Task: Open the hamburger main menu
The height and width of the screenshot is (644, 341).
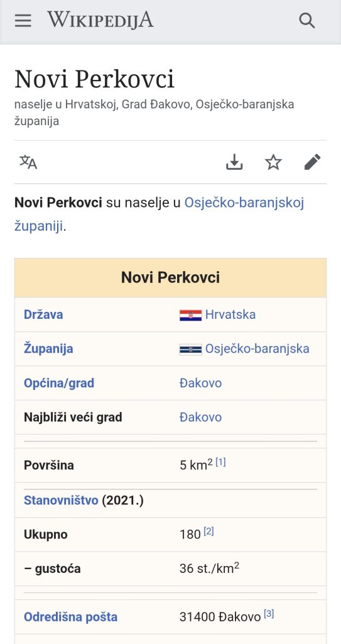Action: point(23,20)
